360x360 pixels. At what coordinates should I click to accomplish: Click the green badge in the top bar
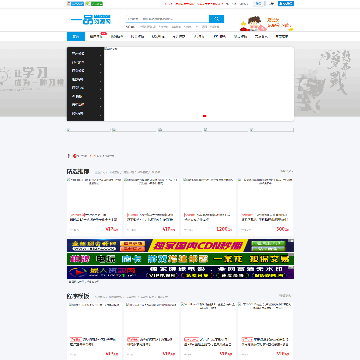(94, 4)
